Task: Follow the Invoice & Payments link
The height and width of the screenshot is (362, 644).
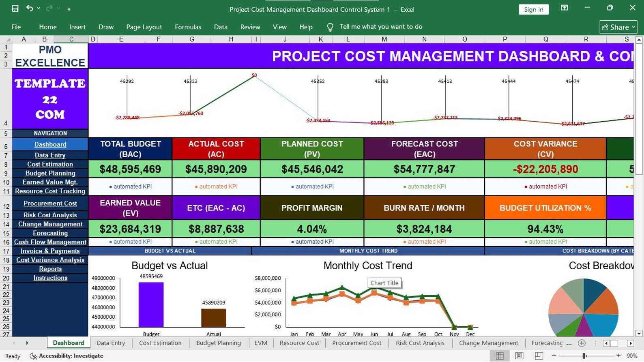Action: coord(50,251)
